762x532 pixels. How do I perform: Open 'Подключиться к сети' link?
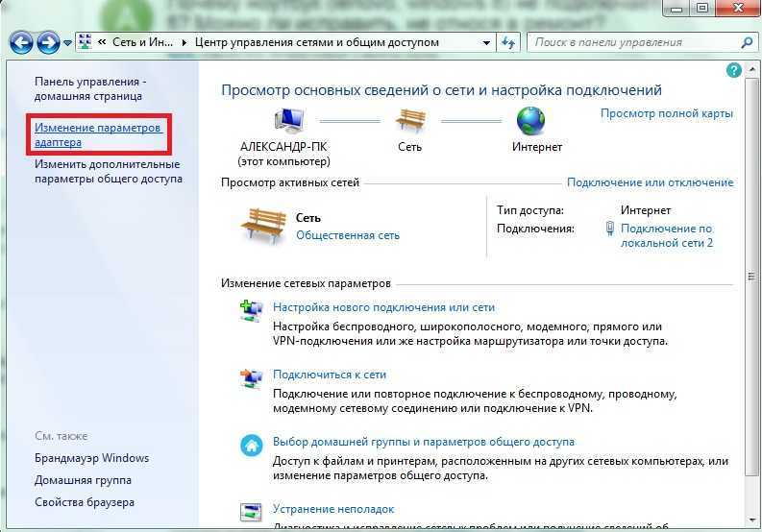(x=329, y=375)
